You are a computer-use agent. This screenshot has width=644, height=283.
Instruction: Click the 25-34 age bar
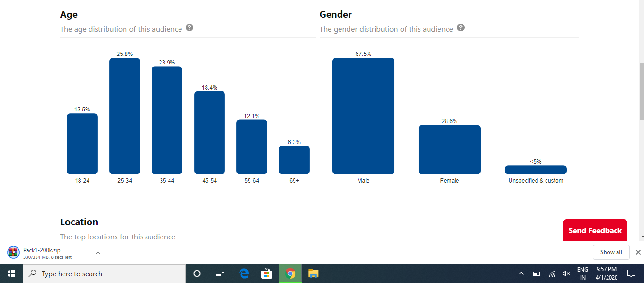125,116
